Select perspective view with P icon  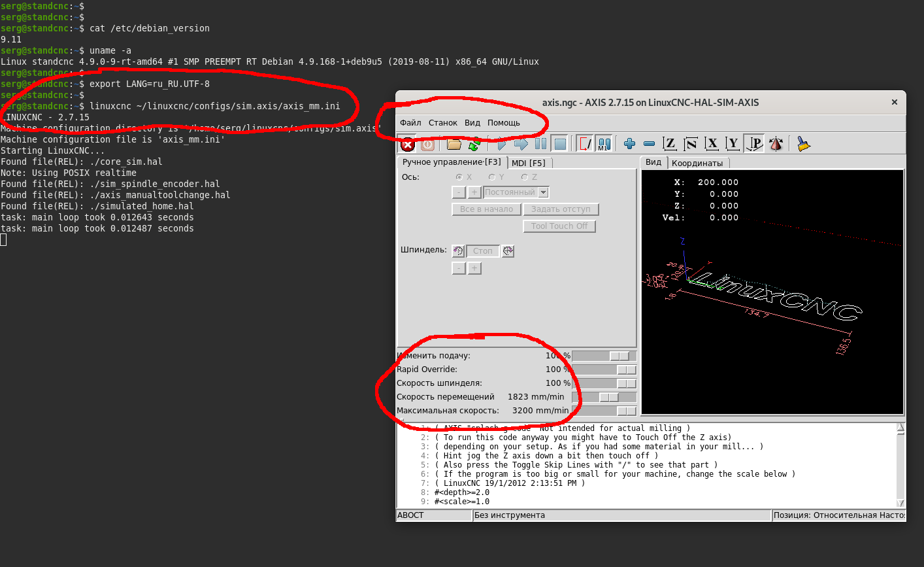coord(754,144)
